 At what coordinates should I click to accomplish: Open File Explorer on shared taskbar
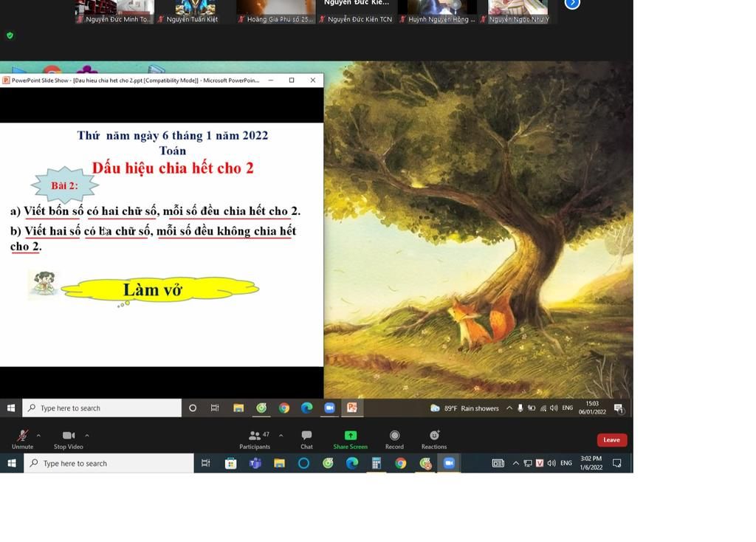click(238, 408)
